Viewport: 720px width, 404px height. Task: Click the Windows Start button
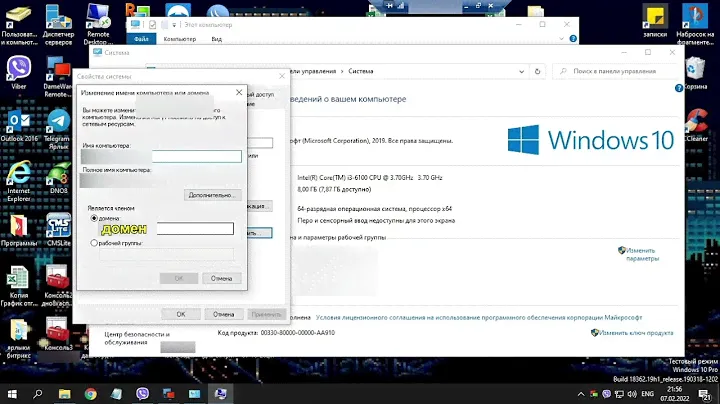click(12, 394)
